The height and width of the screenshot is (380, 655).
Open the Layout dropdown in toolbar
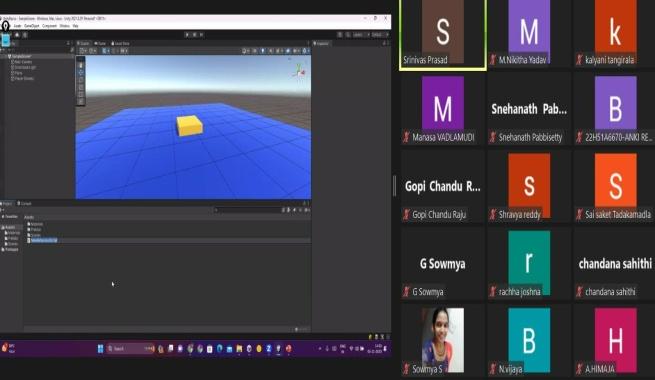point(378,35)
